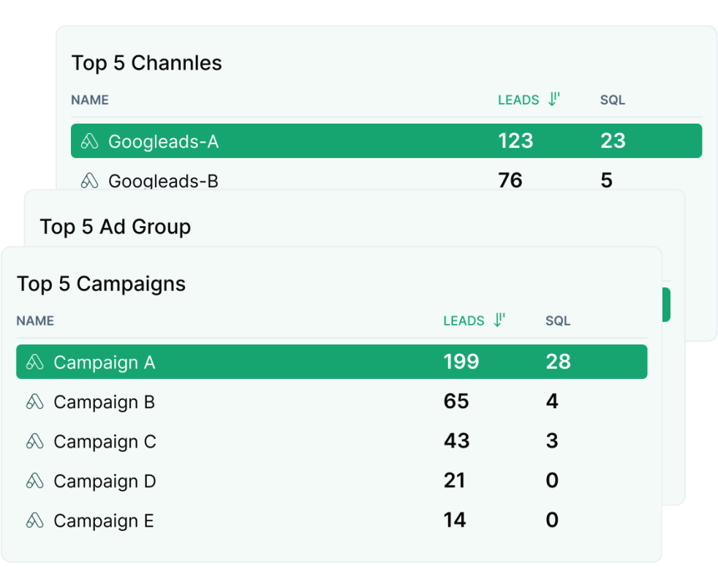The image size is (718, 588).
Task: Click the SQL column header in Channels
Action: click(613, 100)
